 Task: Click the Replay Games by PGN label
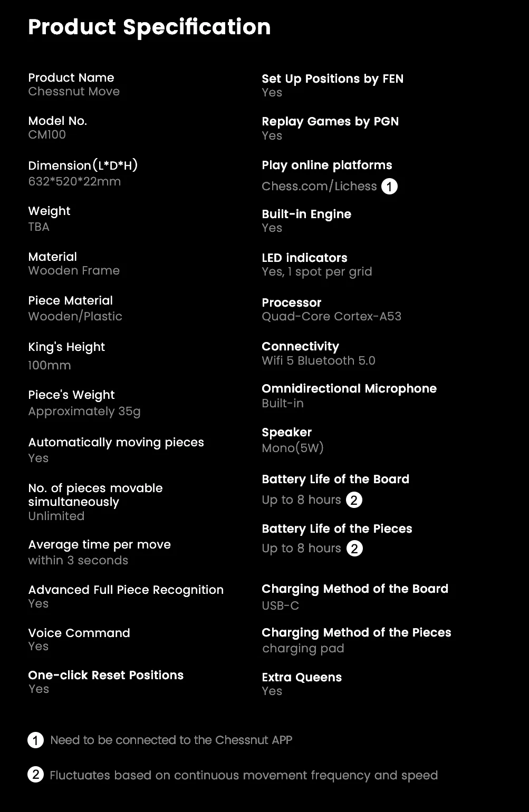point(330,122)
